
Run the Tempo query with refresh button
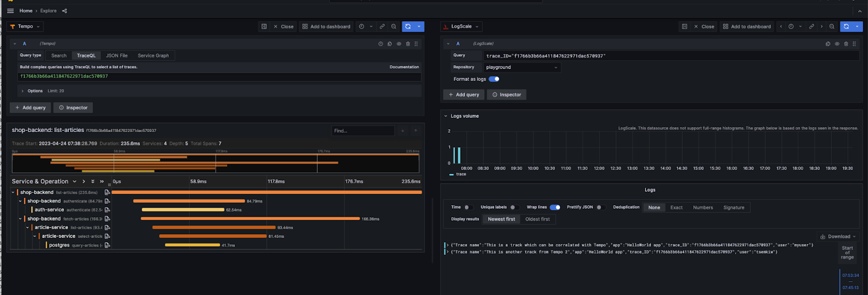[x=409, y=27]
